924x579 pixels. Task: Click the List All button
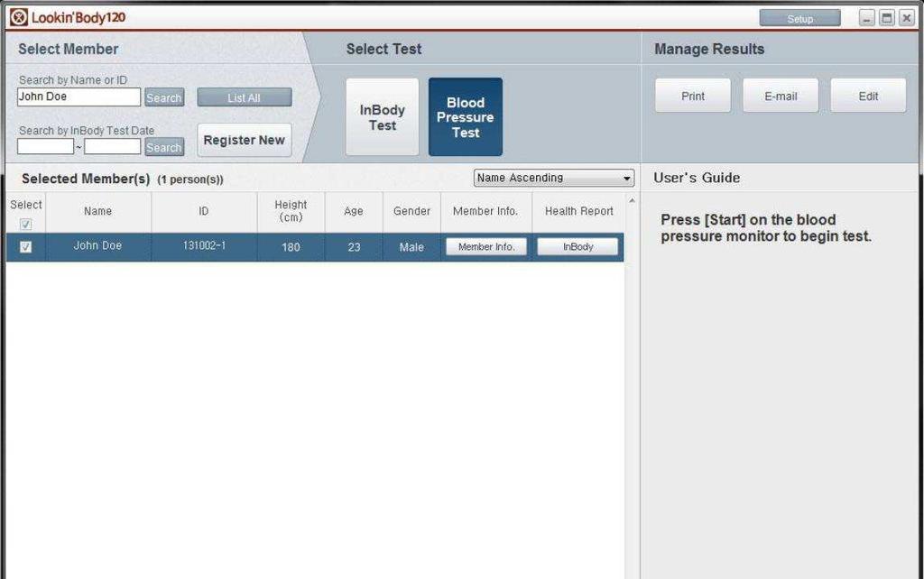(x=244, y=97)
